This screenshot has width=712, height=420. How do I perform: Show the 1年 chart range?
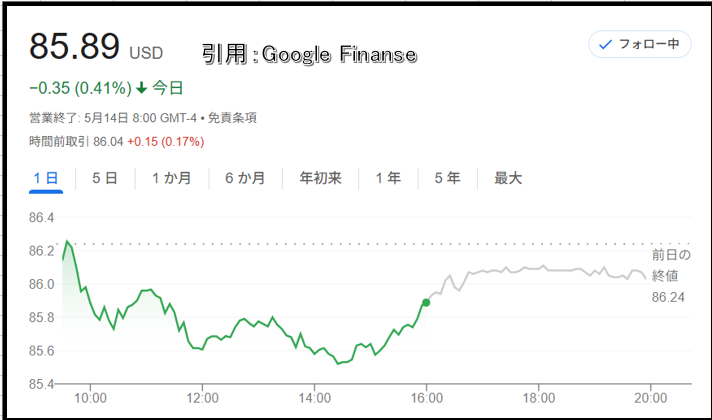coord(388,178)
